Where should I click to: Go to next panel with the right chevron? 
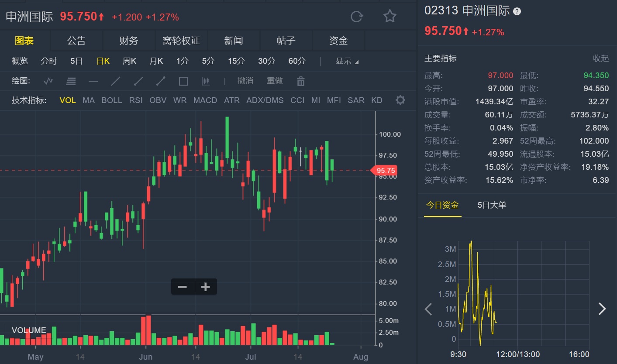(x=602, y=309)
